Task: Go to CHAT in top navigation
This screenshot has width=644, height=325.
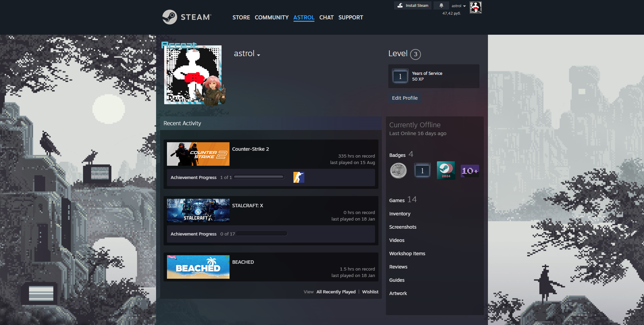Action: pos(326,17)
